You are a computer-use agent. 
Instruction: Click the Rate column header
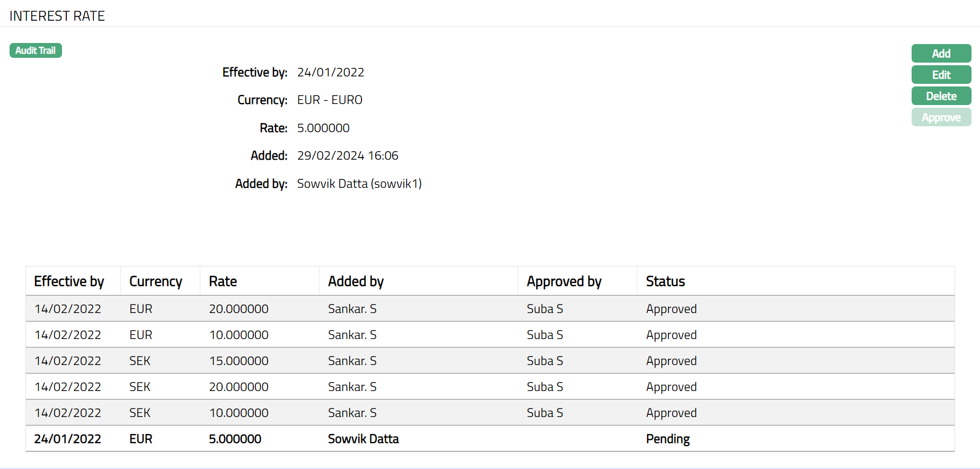click(x=223, y=281)
